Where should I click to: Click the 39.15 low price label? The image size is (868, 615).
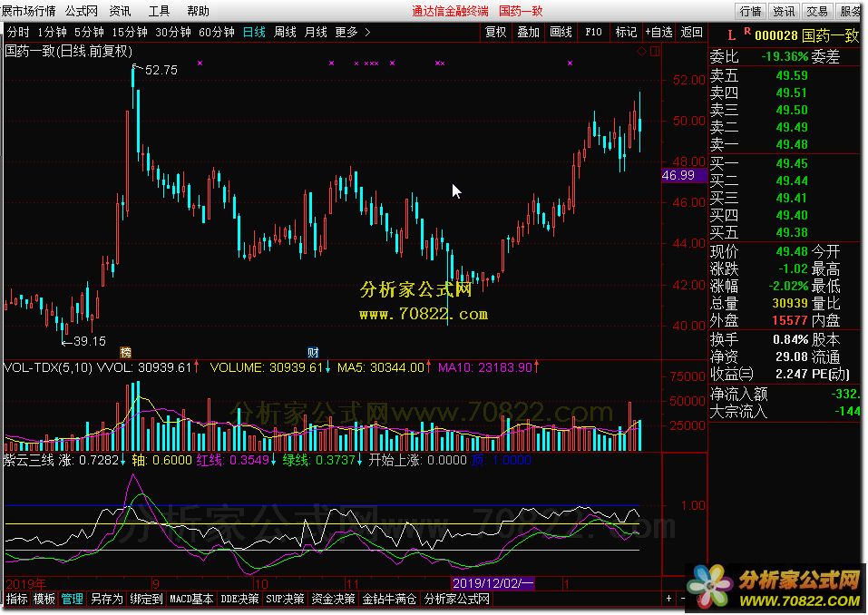tap(89, 341)
